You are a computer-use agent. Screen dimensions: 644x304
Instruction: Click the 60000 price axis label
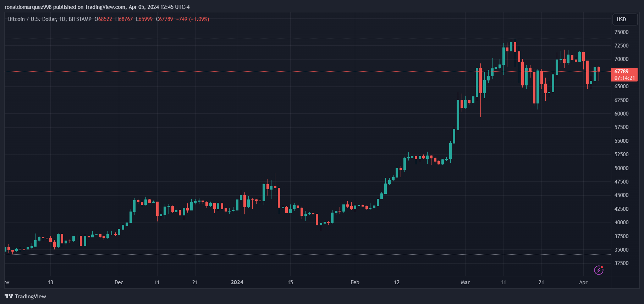pos(621,114)
